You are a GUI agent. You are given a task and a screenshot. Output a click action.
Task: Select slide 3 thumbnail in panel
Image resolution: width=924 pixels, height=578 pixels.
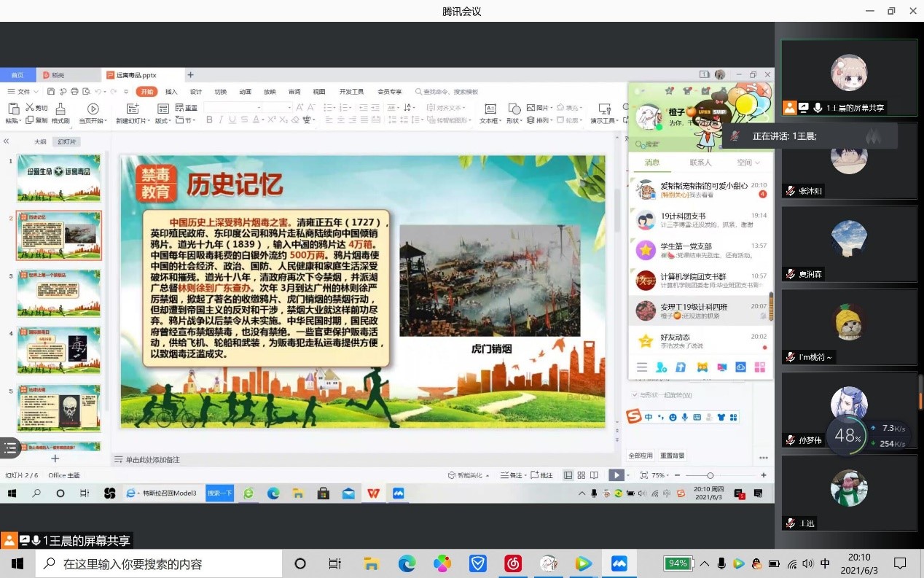[59, 292]
